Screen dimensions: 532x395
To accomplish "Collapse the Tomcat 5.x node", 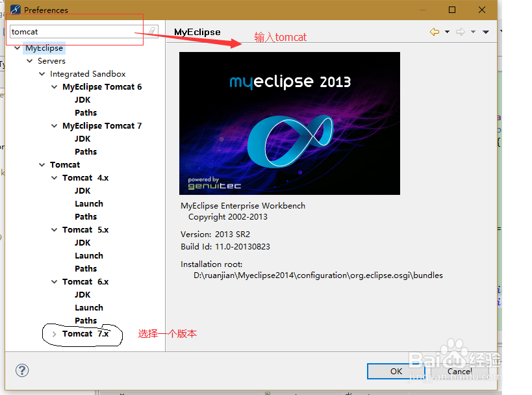I will pos(55,230).
